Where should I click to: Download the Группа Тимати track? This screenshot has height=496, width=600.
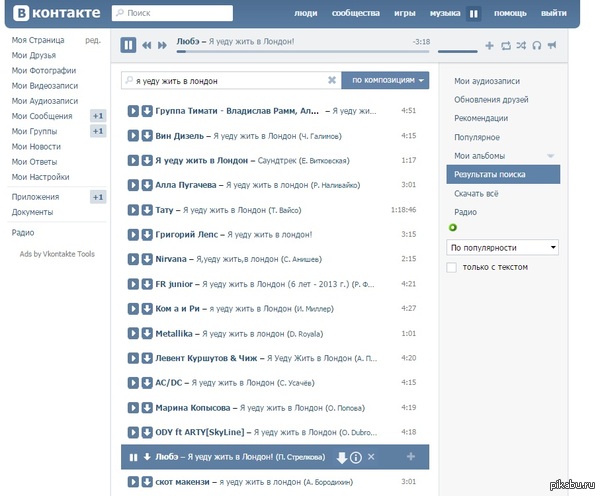147,111
